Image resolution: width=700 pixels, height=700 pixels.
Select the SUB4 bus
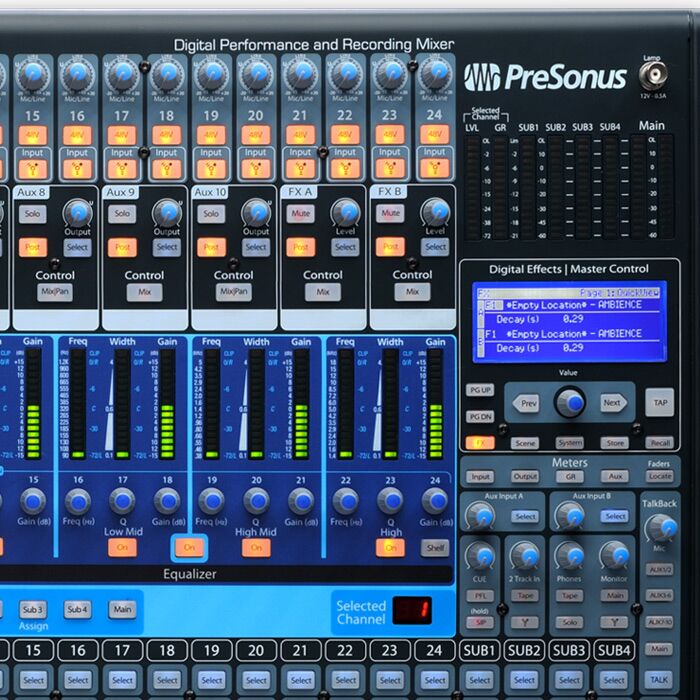pos(614,680)
